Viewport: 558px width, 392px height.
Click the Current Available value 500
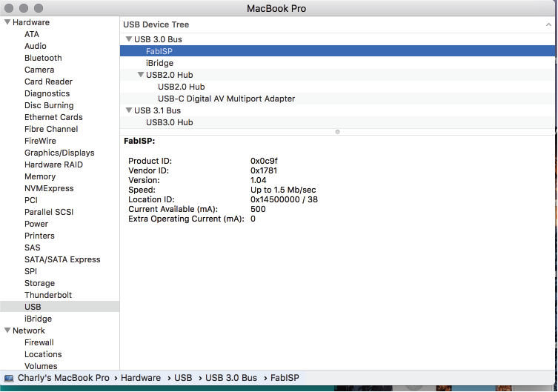pyautogui.click(x=258, y=209)
